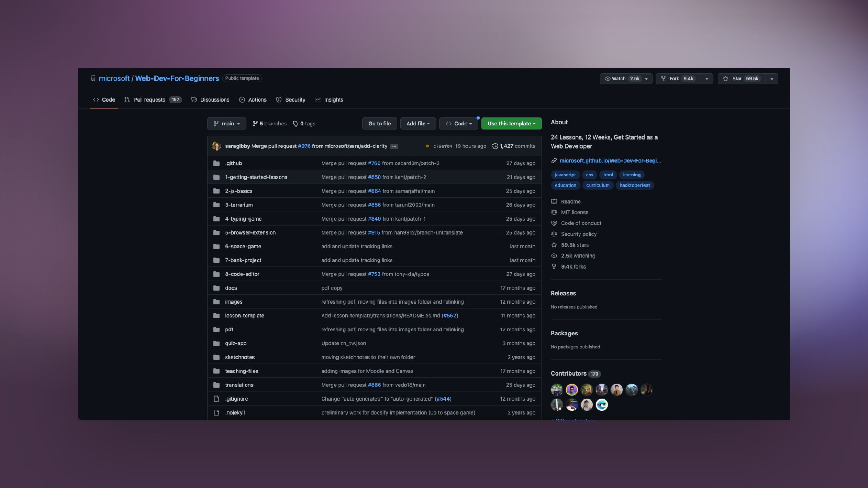Image resolution: width=868 pixels, height=488 pixels.
Task: Switch to the Pull requests tab
Action: pos(149,99)
